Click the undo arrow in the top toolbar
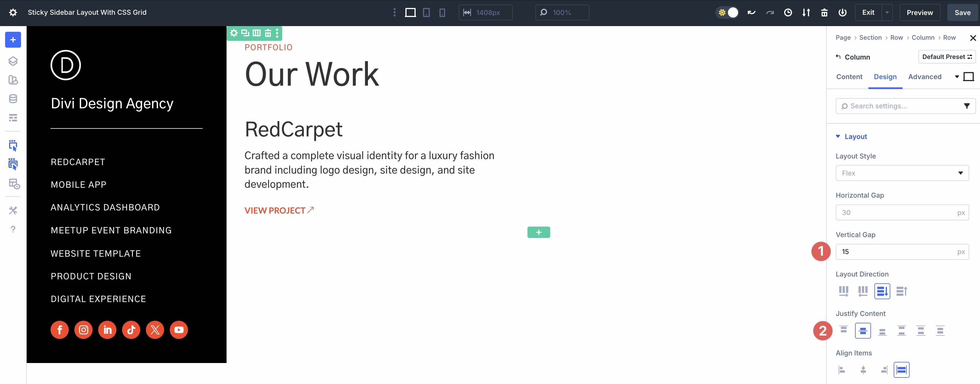 752,12
